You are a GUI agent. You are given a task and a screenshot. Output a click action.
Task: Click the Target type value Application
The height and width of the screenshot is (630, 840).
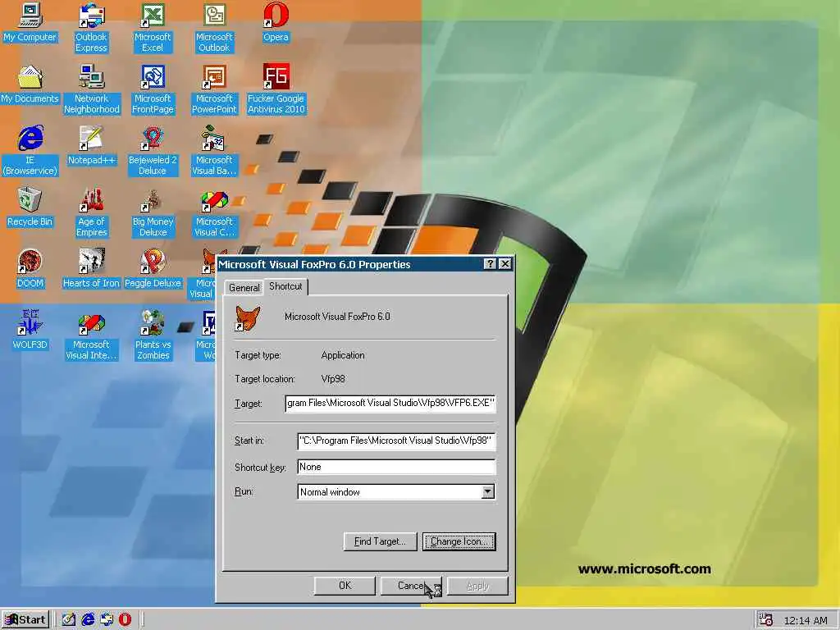point(343,355)
